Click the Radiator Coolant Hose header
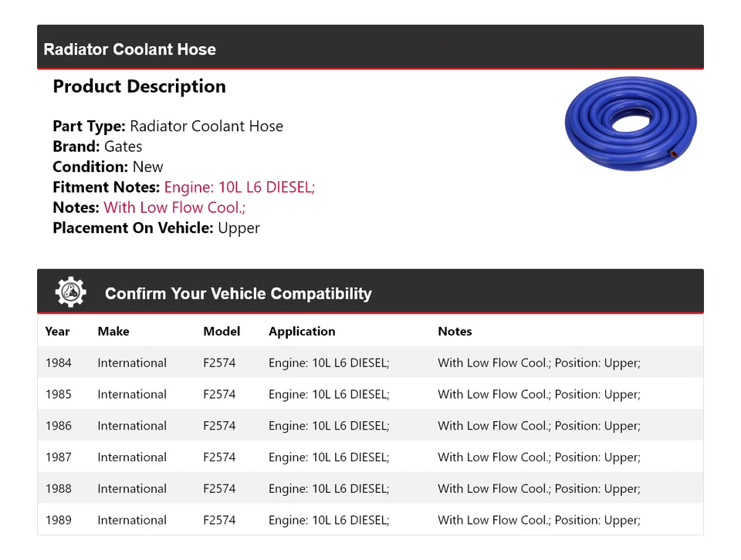Image resolution: width=741 pixels, height=560 pixels. tap(130, 49)
